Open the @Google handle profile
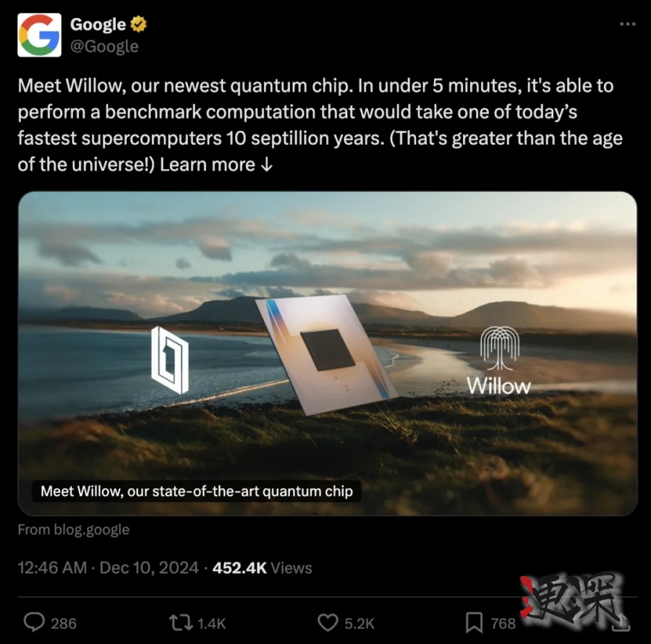Image resolution: width=651 pixels, height=644 pixels. [x=104, y=46]
